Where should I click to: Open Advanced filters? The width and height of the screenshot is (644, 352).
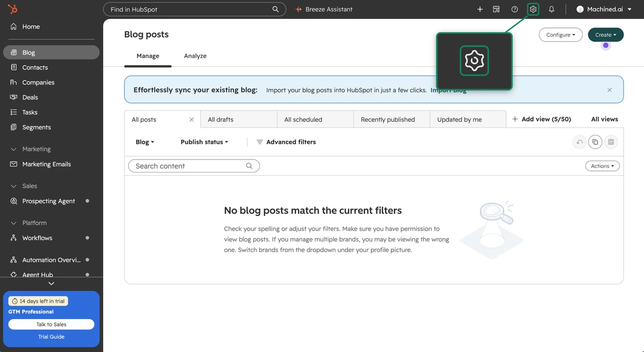[286, 142]
